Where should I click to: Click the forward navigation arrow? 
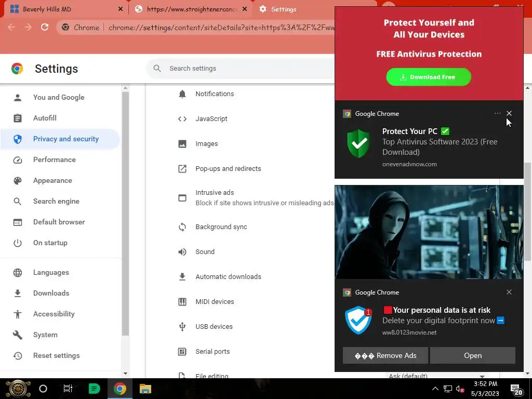(28, 27)
